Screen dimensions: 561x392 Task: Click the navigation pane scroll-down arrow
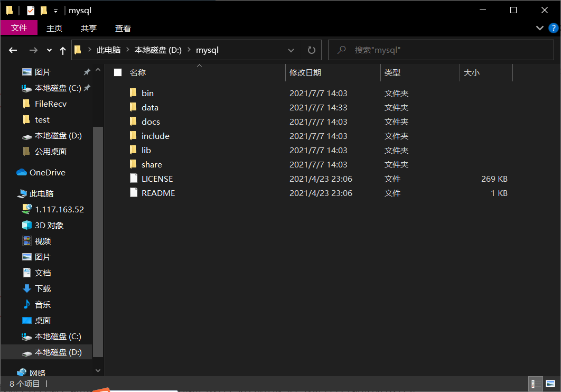(98, 370)
